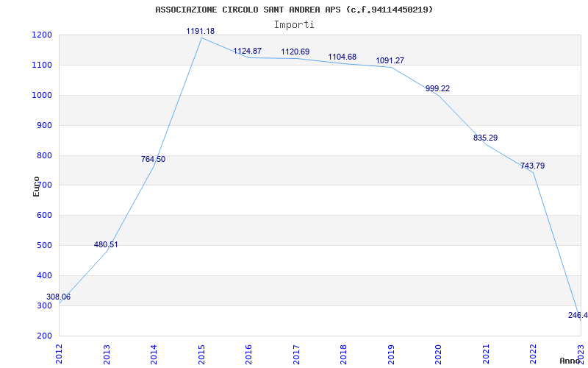Select the 1091.27 data label
This screenshot has height=368, width=588.
point(390,61)
